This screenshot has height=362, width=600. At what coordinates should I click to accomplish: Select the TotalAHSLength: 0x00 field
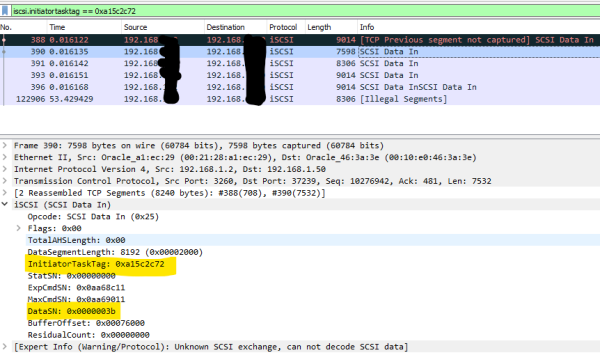click(76, 240)
